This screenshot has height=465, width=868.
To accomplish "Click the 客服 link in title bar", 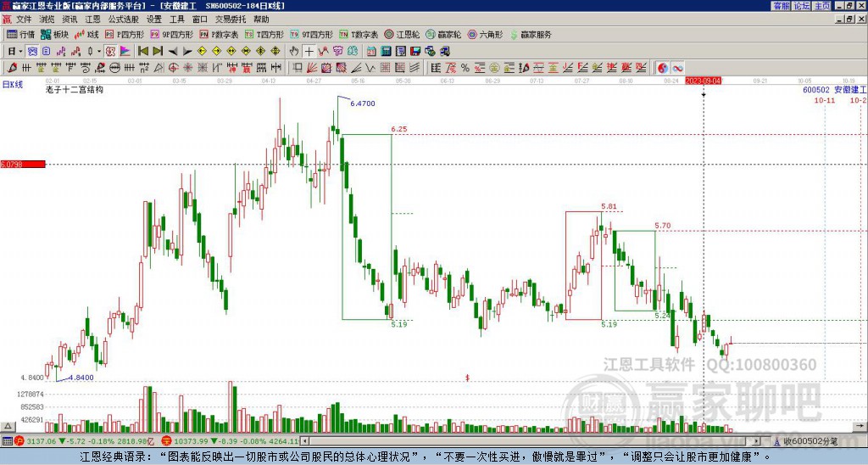I will (x=782, y=6).
